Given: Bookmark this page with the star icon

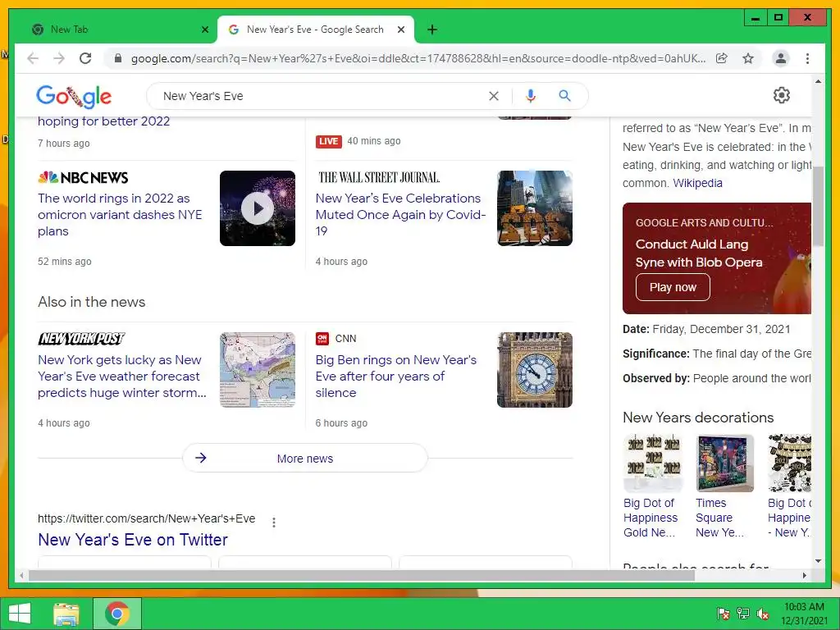Looking at the screenshot, I should 748,58.
